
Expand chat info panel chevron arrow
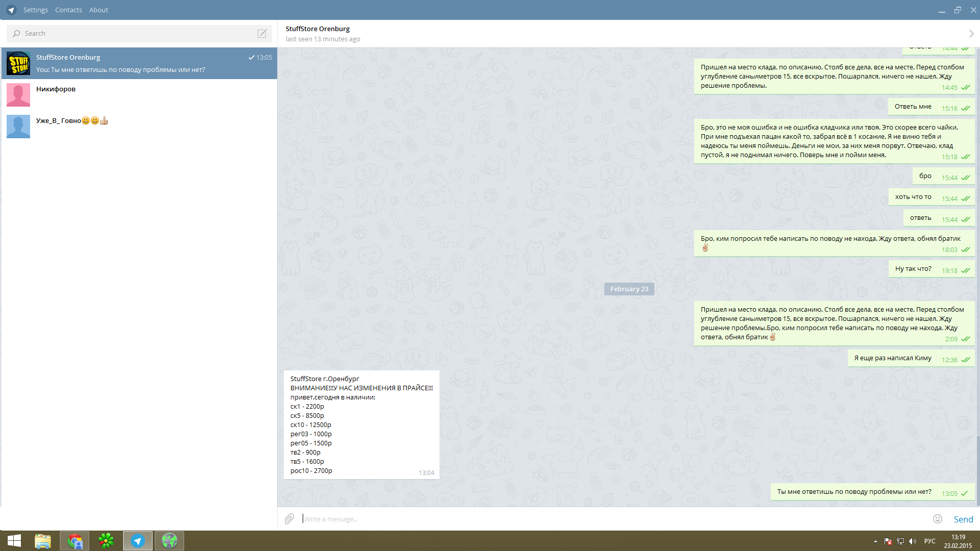coord(971,34)
